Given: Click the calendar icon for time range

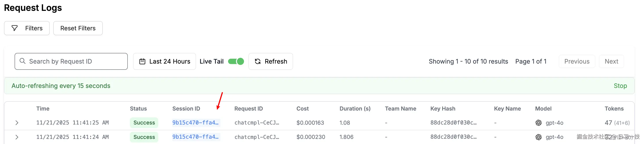Looking at the screenshot, I should point(142,61).
